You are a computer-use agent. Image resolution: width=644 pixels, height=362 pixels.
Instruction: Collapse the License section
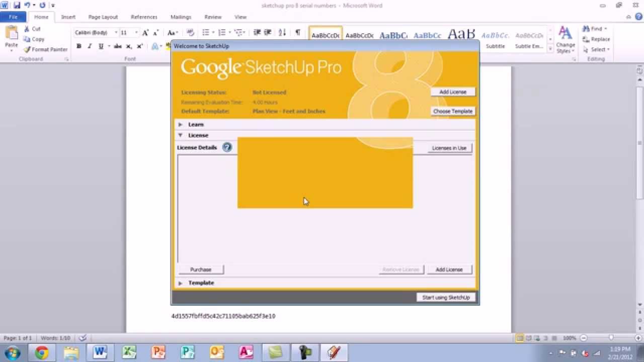180,135
